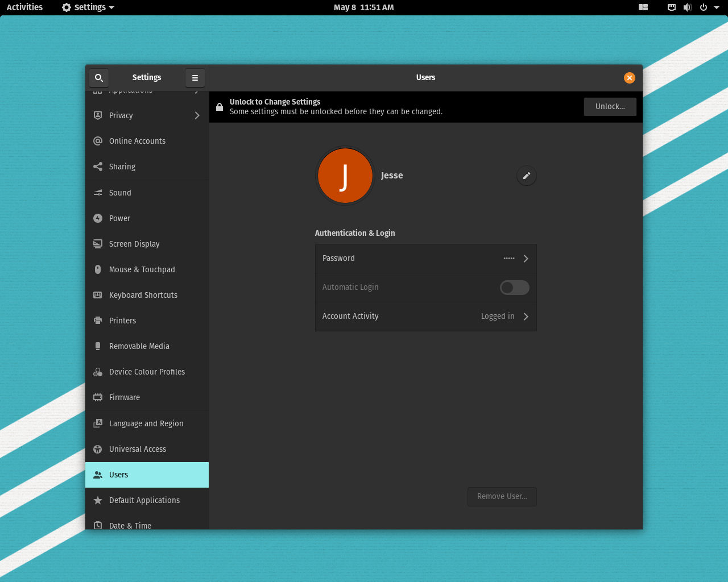Click the Power bolt icon

click(98, 218)
